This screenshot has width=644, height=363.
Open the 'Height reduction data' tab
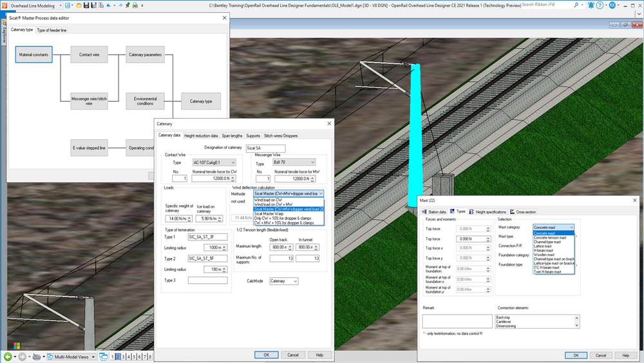click(201, 135)
